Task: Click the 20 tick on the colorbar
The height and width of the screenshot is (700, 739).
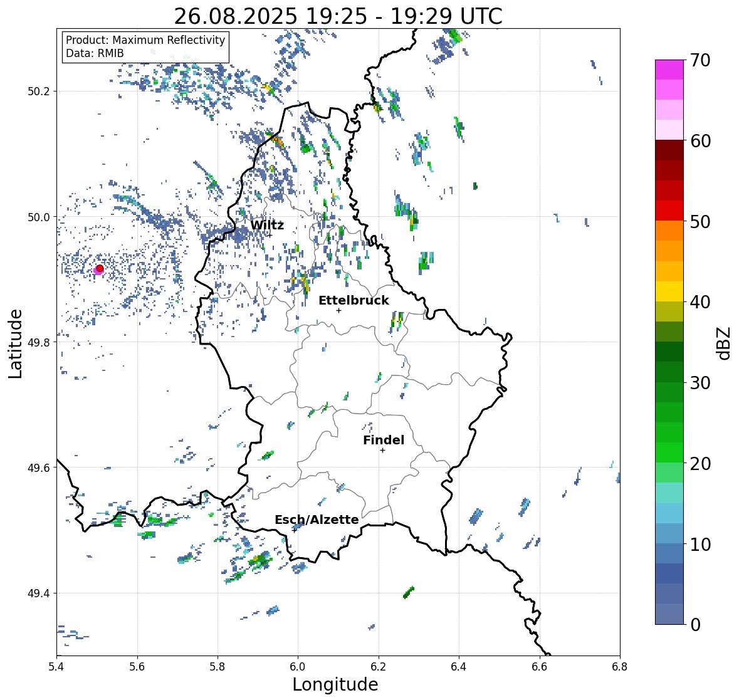Action: coord(700,463)
